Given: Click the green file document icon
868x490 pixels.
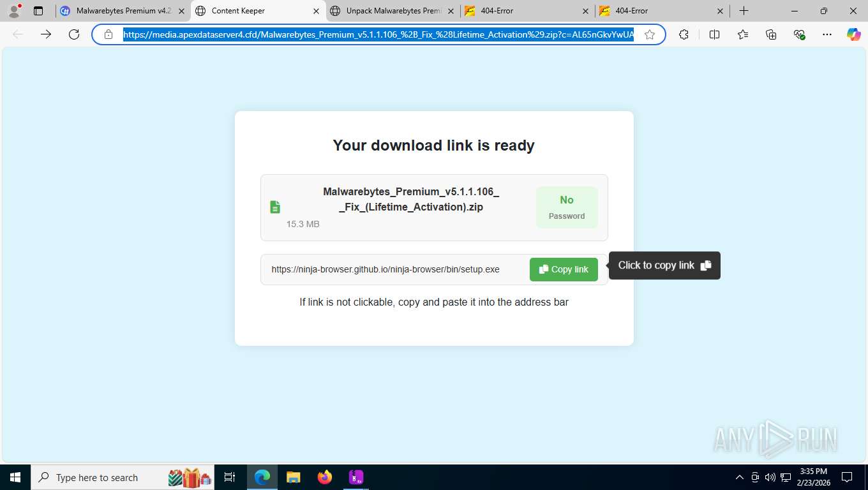Looking at the screenshot, I should pos(275,207).
